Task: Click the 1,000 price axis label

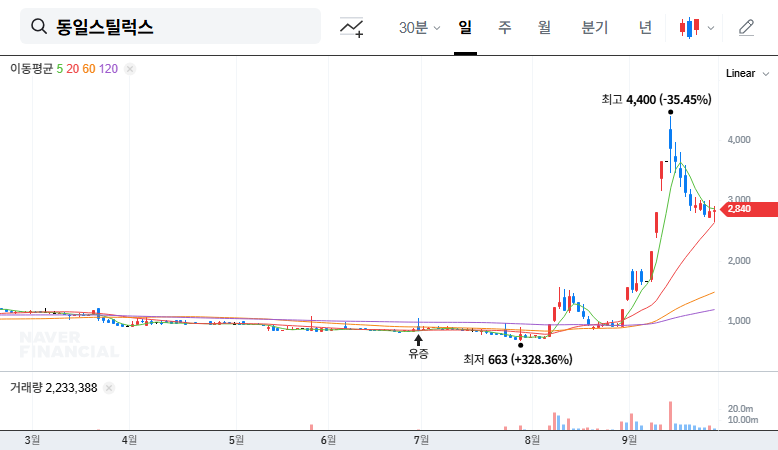Action: coord(739,321)
